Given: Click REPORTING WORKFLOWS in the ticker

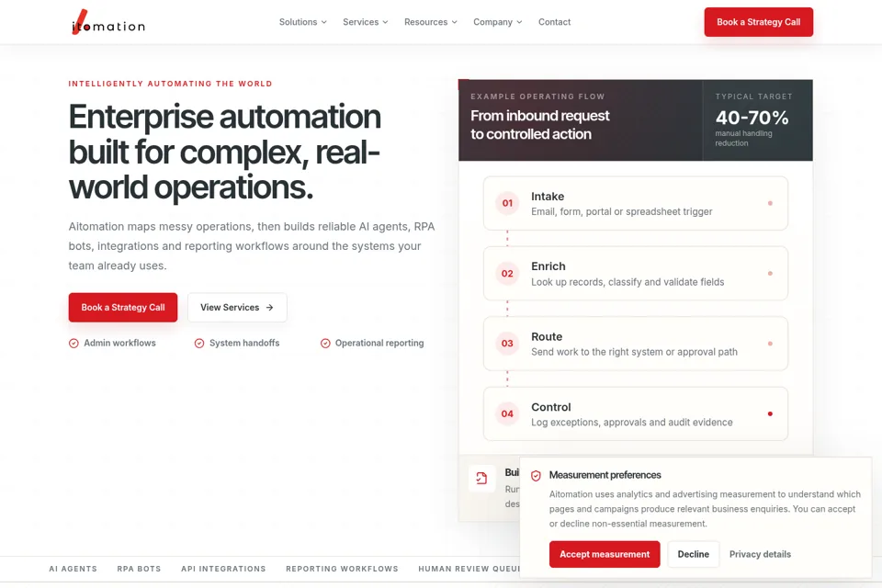Looking at the screenshot, I should 342,569.
